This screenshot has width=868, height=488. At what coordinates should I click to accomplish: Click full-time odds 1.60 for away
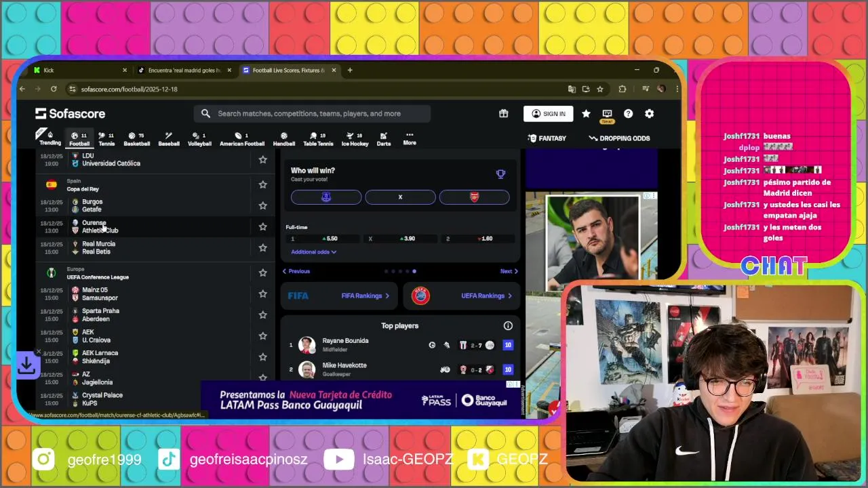[x=479, y=239]
